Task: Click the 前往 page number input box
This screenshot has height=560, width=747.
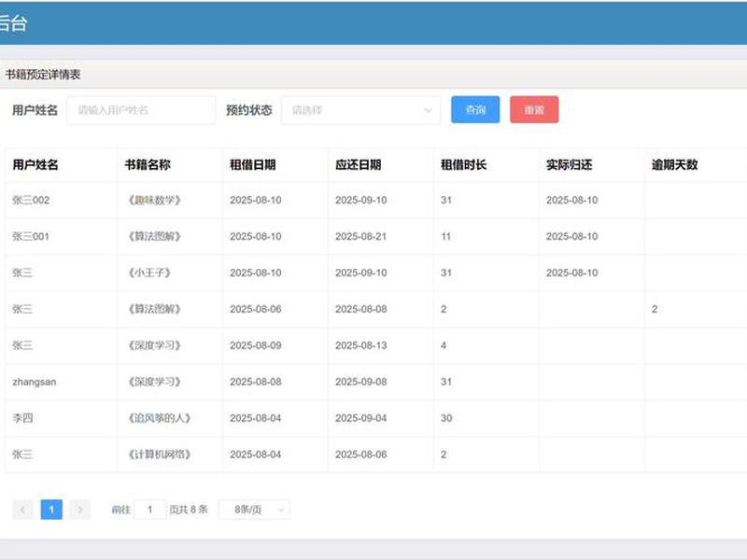Action: [x=149, y=510]
